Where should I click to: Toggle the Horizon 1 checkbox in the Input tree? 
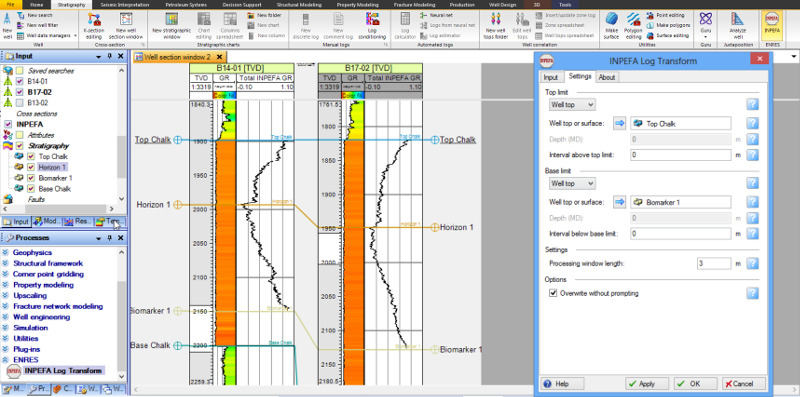(x=31, y=167)
